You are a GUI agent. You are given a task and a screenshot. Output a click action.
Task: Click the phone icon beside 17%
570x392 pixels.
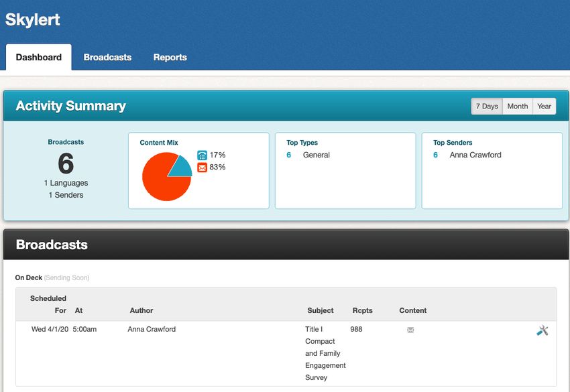(202, 155)
